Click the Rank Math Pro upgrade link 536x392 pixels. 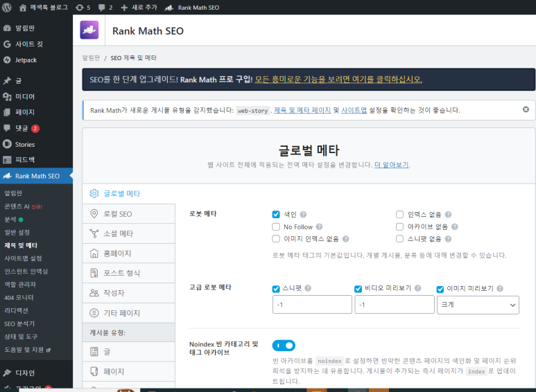click(x=338, y=80)
